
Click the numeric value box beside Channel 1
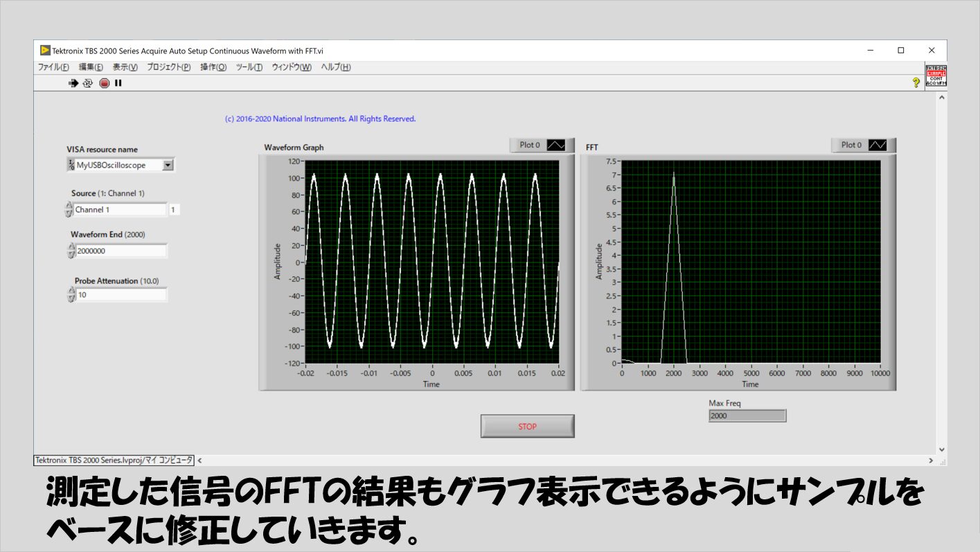click(174, 209)
